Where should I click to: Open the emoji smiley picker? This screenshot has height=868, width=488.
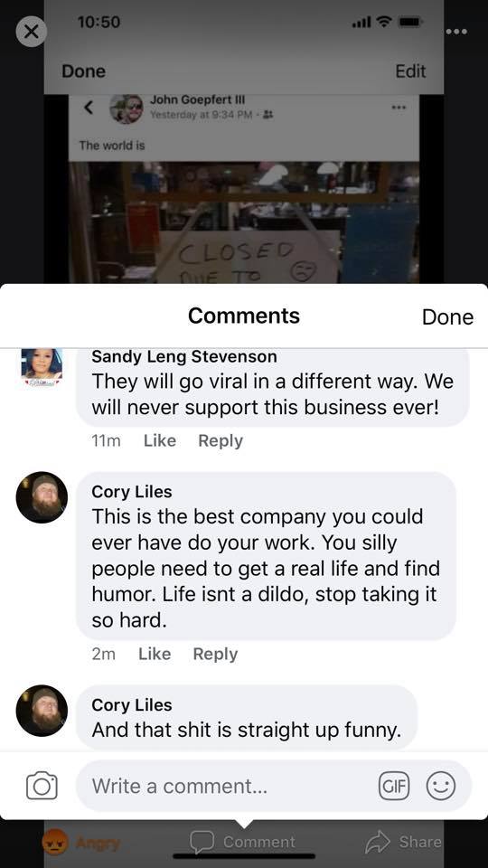click(441, 786)
